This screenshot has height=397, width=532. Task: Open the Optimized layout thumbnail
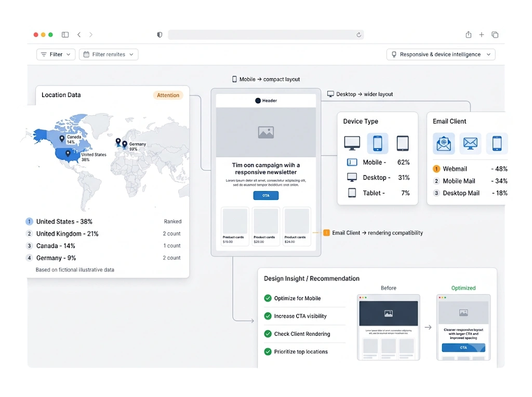coord(463,327)
